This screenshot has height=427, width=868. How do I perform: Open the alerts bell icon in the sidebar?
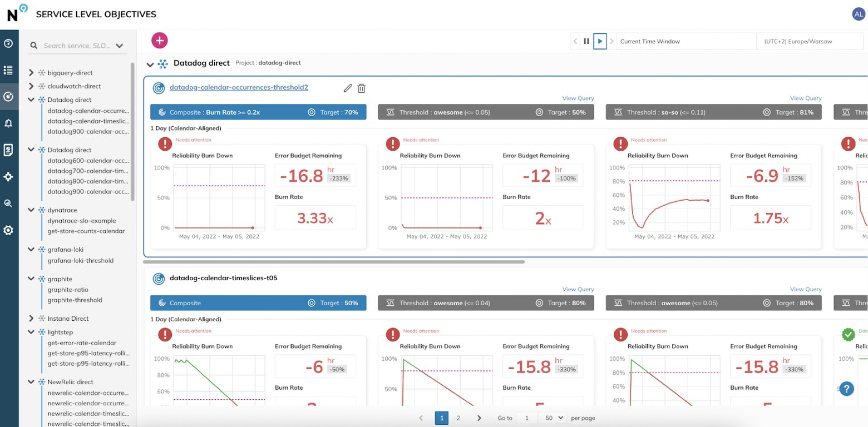click(8, 123)
